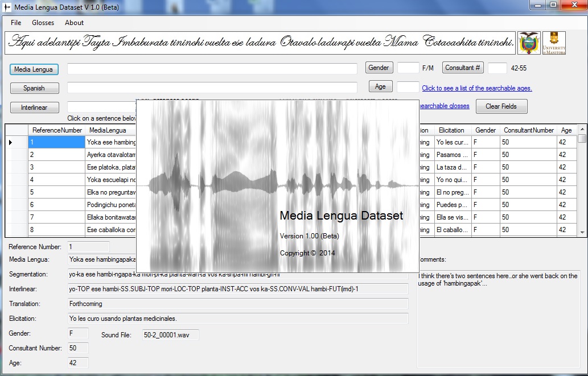The height and width of the screenshot is (376, 588).
Task: Select row 5 reference number cell
Action: (56, 192)
